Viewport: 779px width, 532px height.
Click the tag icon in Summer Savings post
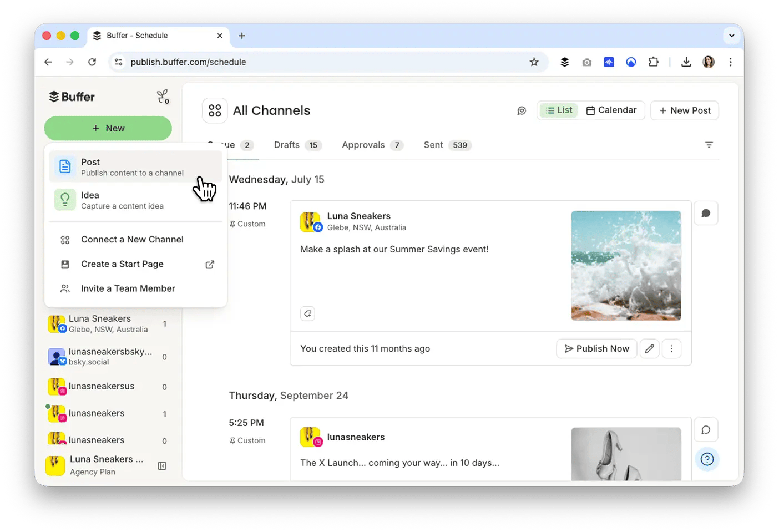pyautogui.click(x=308, y=313)
